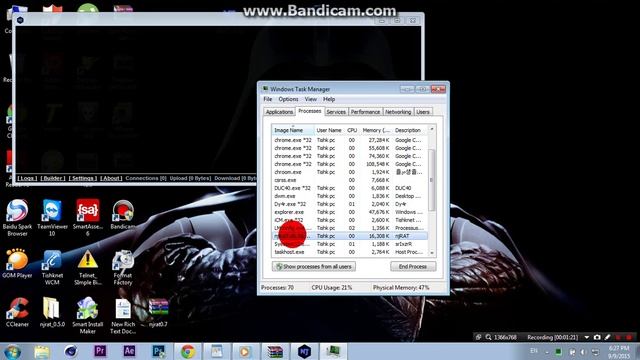Switch to the Applications tab
The image size is (640, 360).
279,112
